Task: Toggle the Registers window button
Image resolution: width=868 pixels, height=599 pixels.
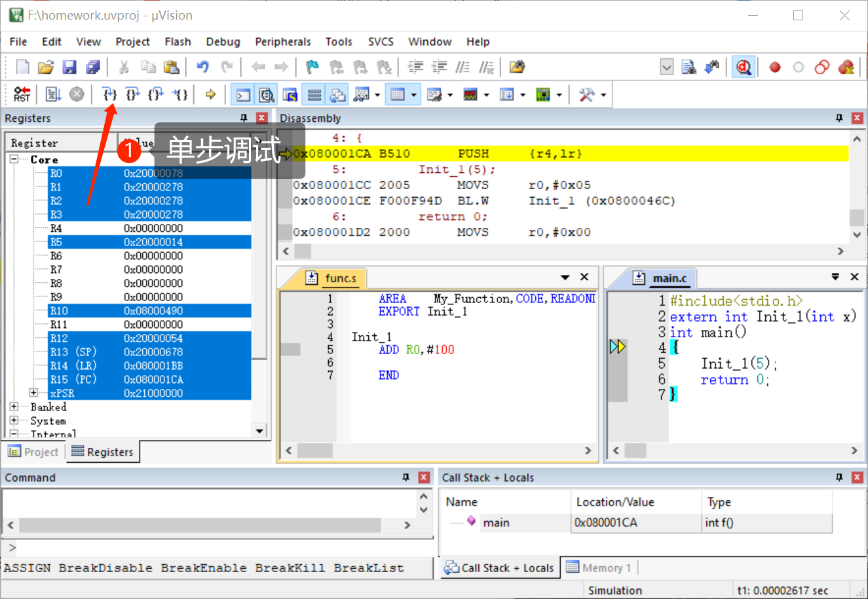Action: click(314, 95)
